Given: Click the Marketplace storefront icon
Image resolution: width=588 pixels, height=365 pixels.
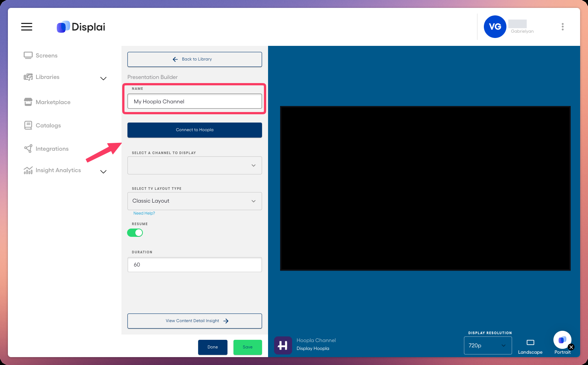Looking at the screenshot, I should [28, 102].
